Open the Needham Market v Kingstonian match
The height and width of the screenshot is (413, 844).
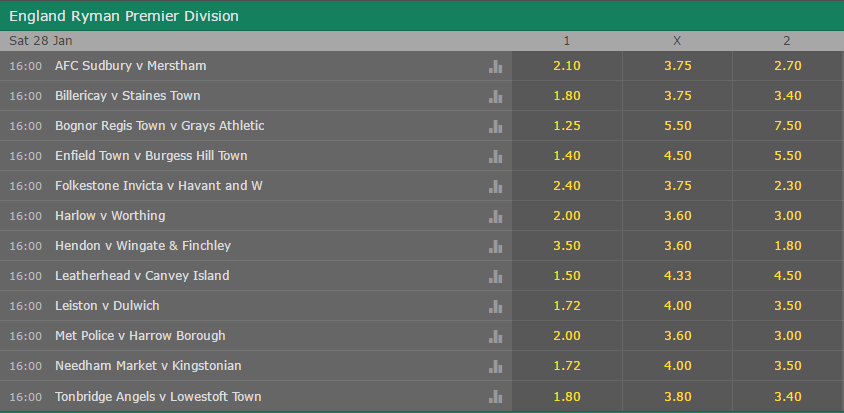coord(148,366)
